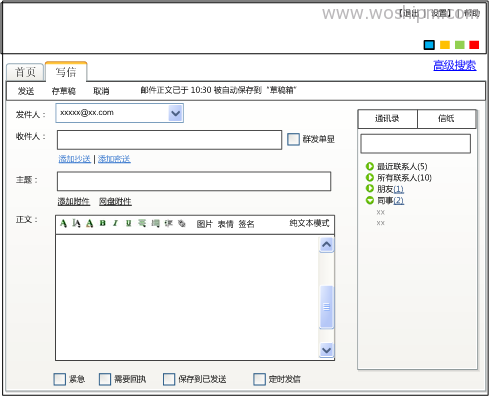Click the insert link icon in editor toolbar
The image size is (489, 396).
tap(182, 223)
